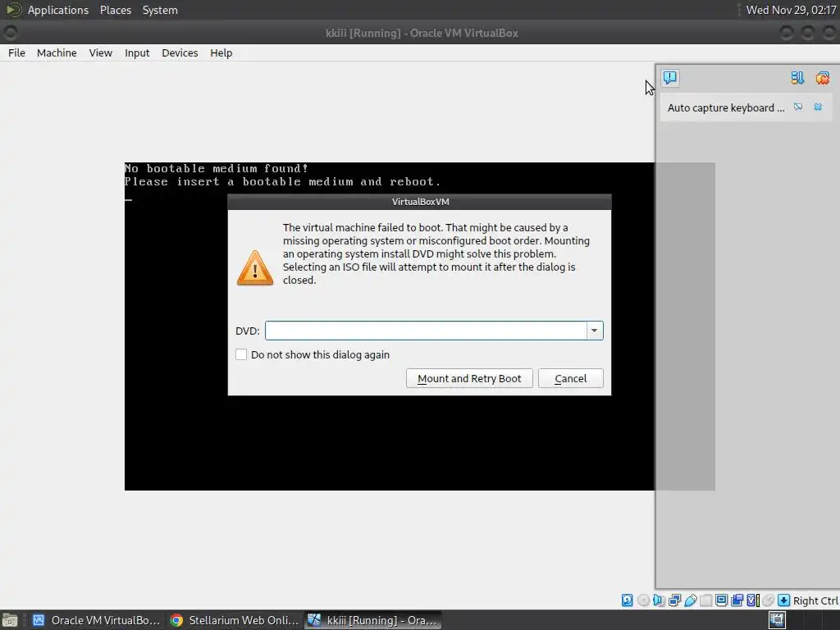Click the 'No bootable medium found!' console text

tap(217, 168)
